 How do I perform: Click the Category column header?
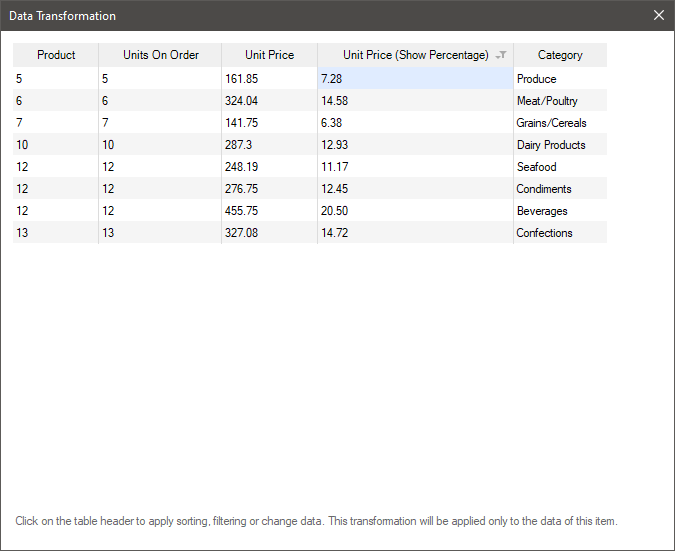[559, 55]
